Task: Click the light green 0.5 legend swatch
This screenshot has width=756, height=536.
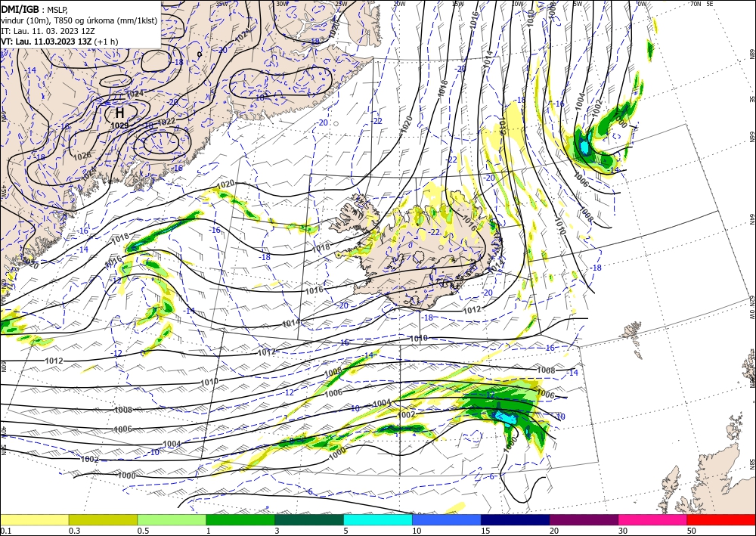Action: pyautogui.click(x=172, y=519)
